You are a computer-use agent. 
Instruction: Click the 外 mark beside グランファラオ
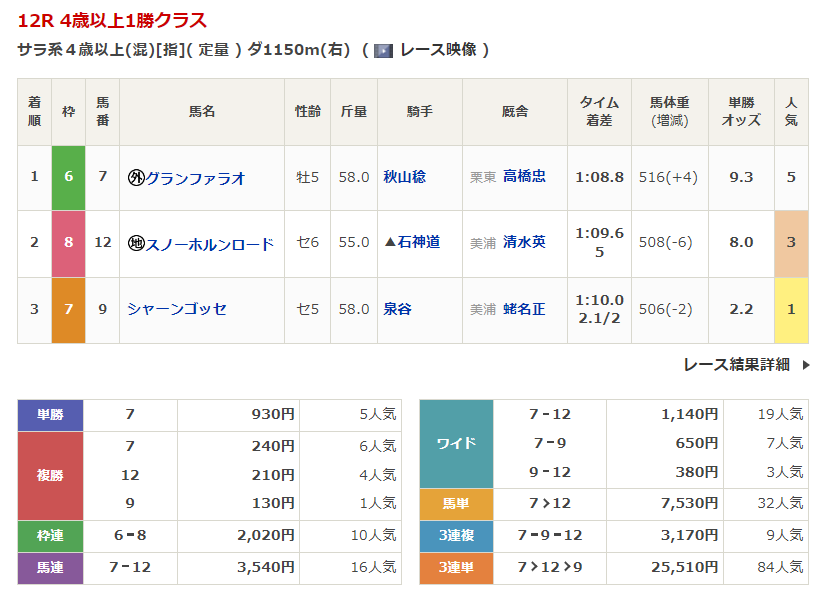136,177
